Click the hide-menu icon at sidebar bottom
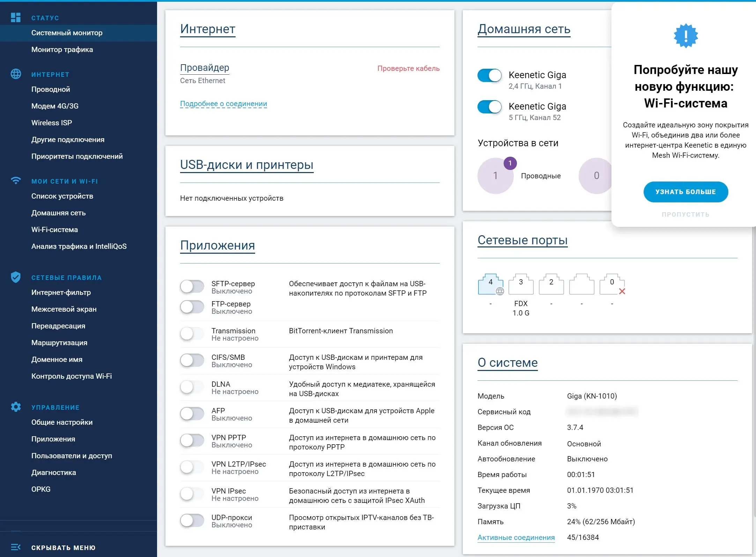This screenshot has width=756, height=557. click(x=16, y=547)
